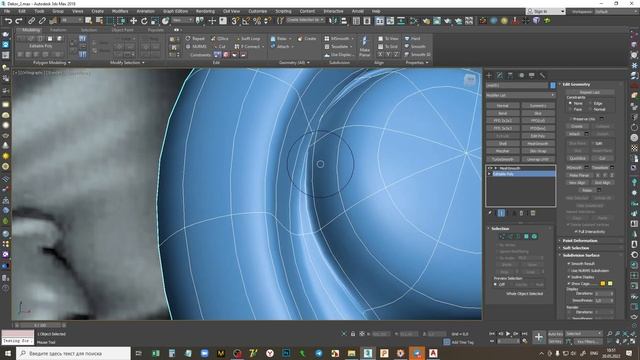Click the Make Planar ribbon icon
This screenshot has height=360, width=640.
(364, 45)
